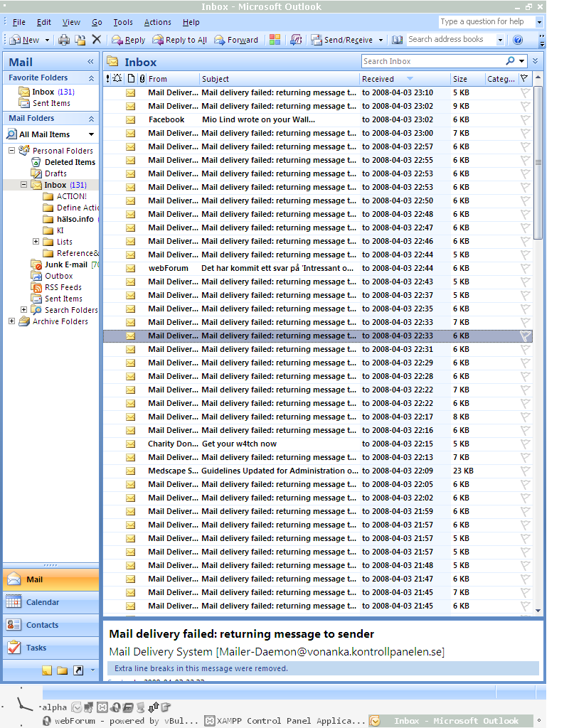
Task: Switch to the Contacts pane
Action: tap(51, 625)
